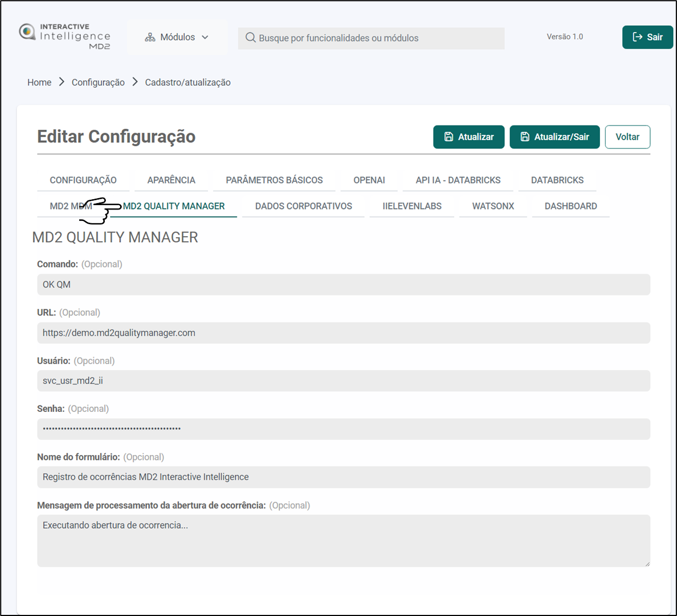
Task: Expand the Módulos dropdown chevron
Action: [205, 38]
